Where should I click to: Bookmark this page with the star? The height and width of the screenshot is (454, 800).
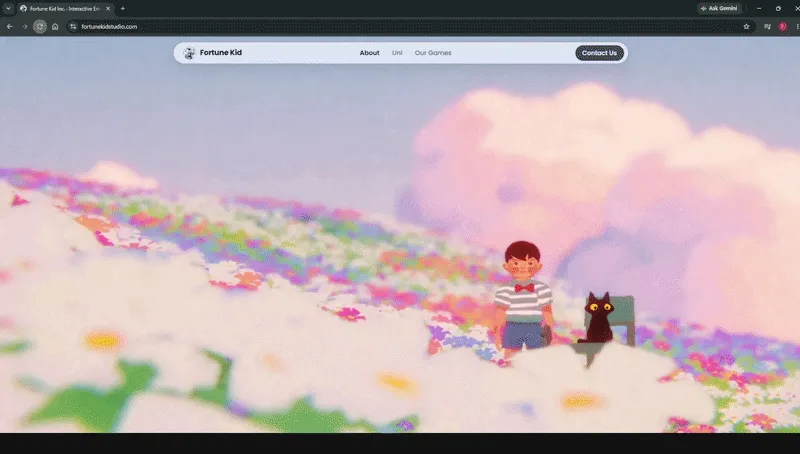(746, 27)
